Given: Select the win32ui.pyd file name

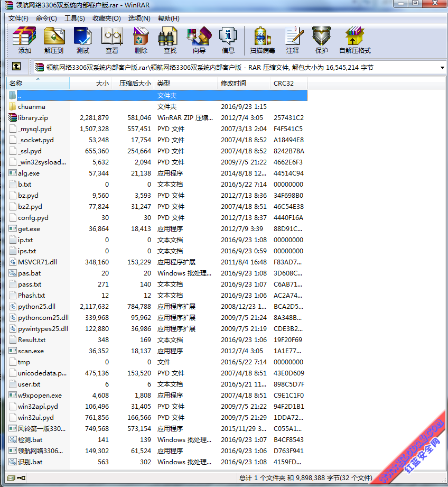Looking at the screenshot, I should click(x=36, y=418).
